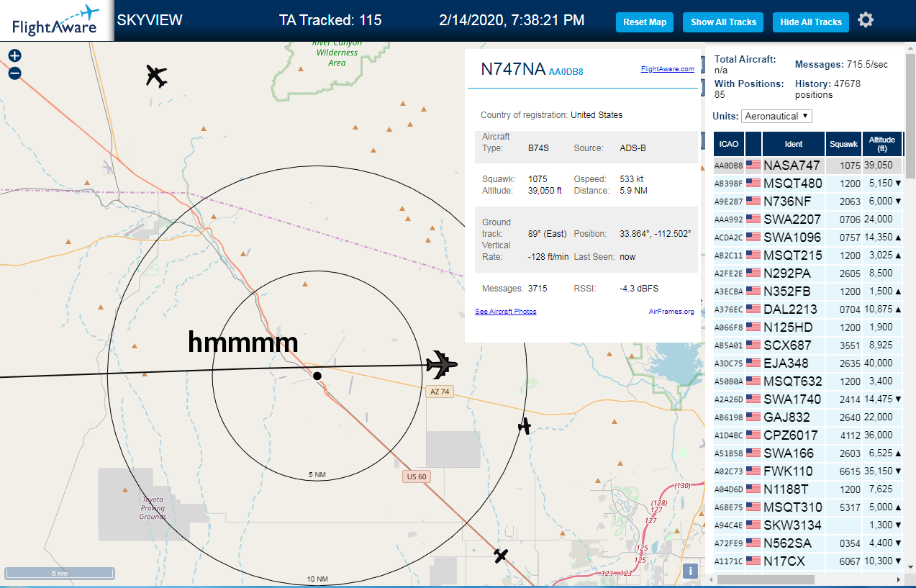Click the US flag in N17CX row

click(753, 561)
